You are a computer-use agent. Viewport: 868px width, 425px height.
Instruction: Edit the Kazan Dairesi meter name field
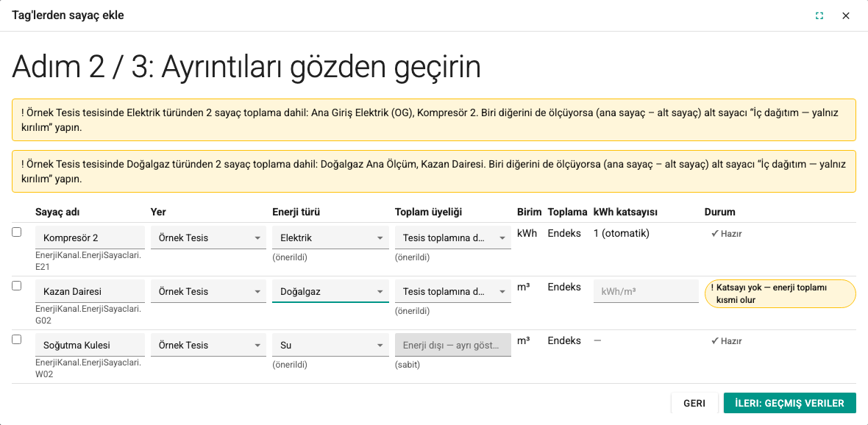90,291
